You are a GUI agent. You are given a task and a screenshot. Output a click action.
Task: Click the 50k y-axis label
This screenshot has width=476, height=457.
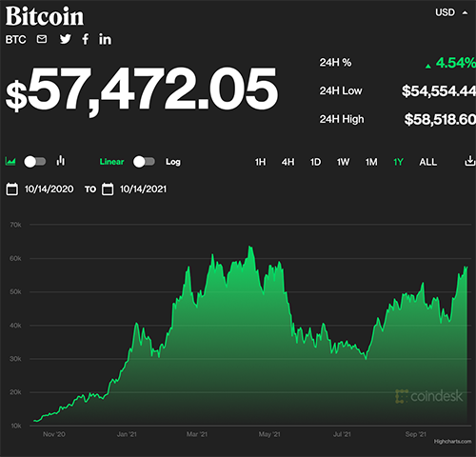tap(15, 291)
